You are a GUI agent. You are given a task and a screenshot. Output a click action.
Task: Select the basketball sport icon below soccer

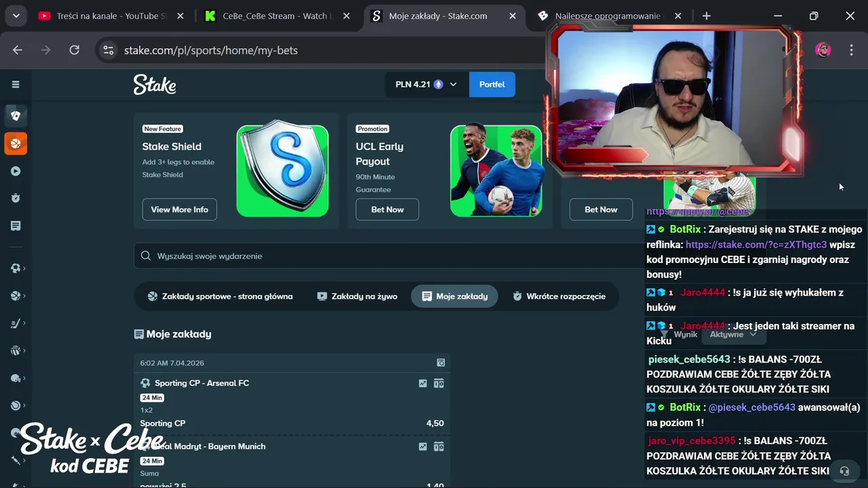tap(16, 296)
